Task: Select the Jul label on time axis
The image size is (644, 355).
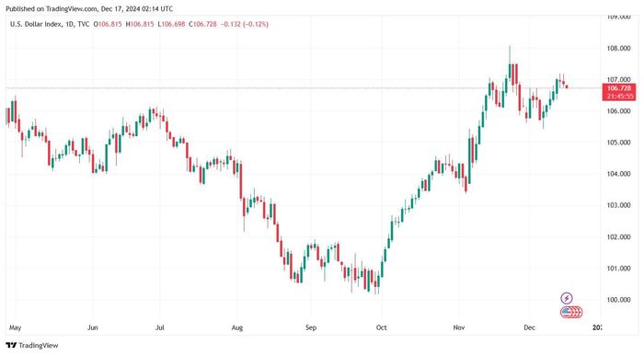Action: (x=160, y=327)
